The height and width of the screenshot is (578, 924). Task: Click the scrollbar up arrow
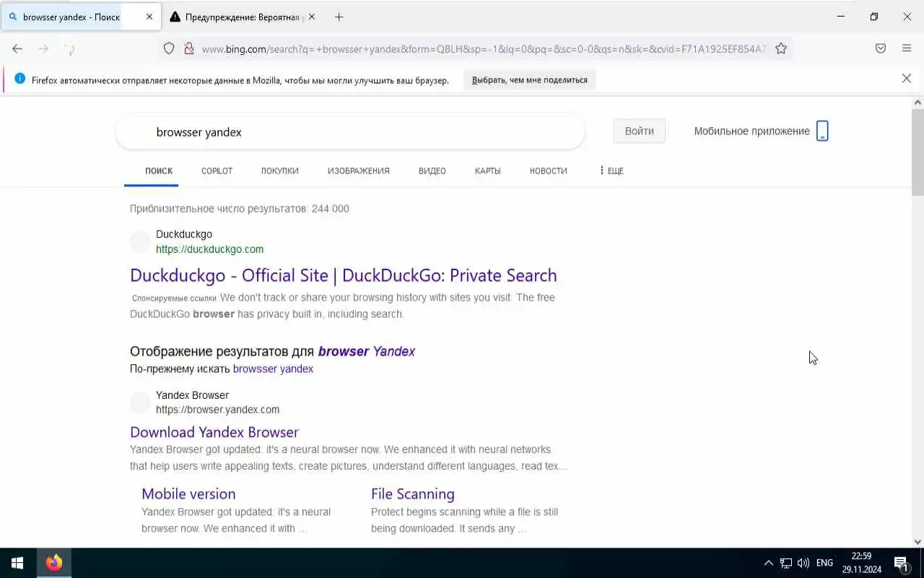click(x=918, y=103)
